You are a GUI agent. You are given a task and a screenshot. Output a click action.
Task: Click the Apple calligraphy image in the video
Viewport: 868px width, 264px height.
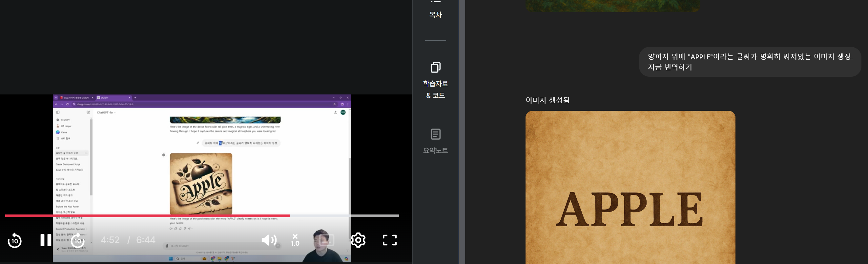point(201,184)
